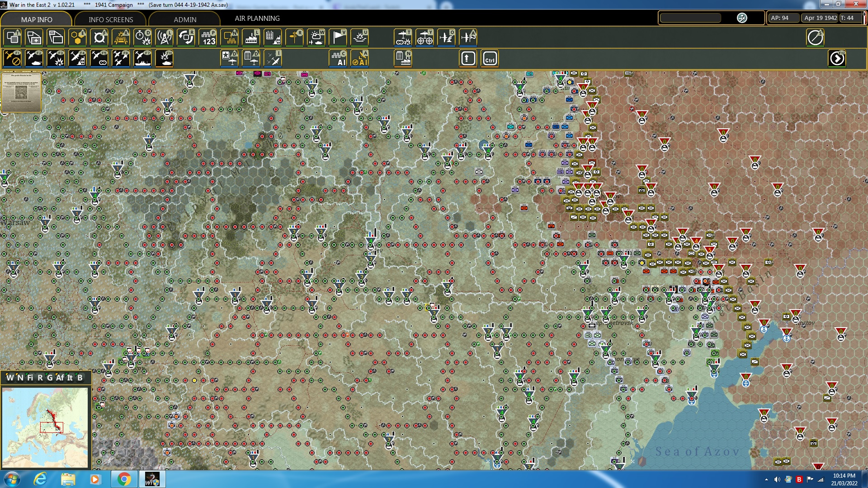Viewport: 868px width, 488px height.
Task: Click the Apr 19 1942 date display
Action: point(820,18)
